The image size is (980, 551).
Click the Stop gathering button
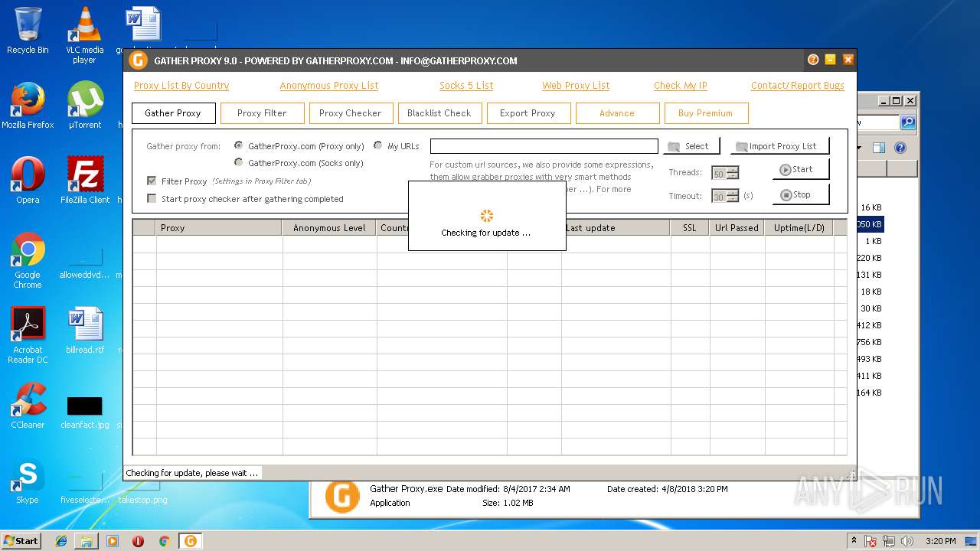(x=801, y=194)
